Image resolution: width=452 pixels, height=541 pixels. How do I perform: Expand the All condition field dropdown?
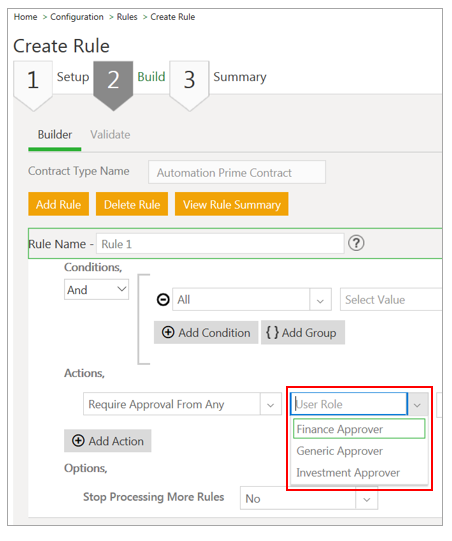coord(320,300)
